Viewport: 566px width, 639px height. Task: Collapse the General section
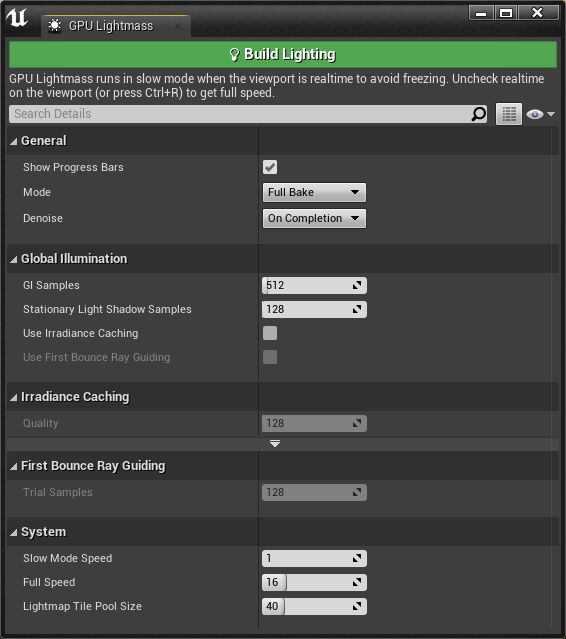(x=14, y=141)
